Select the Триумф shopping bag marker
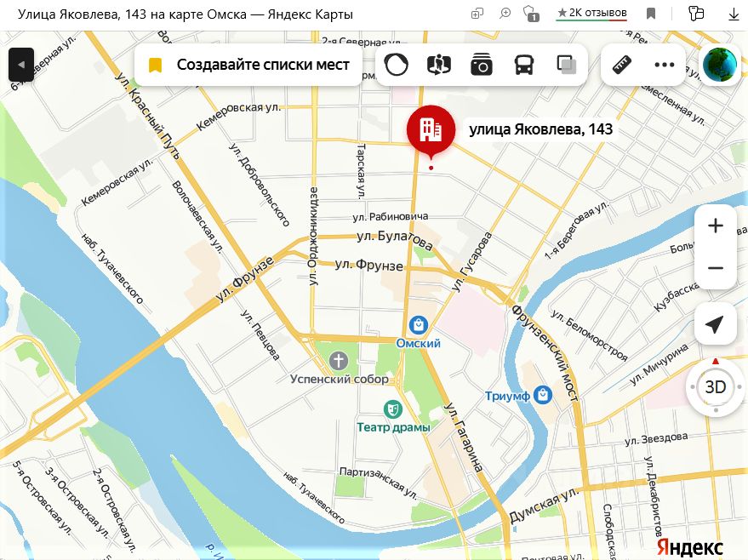The height and width of the screenshot is (560, 748). (543, 395)
